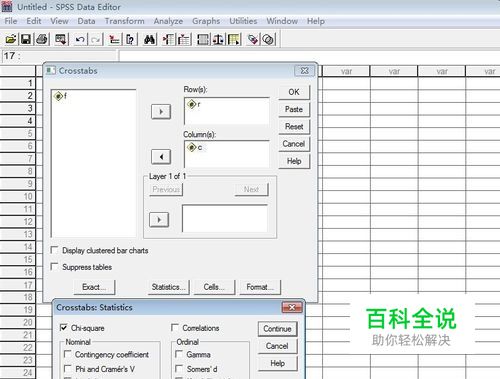
Task: Open the Edit menu
Action: click(x=34, y=21)
